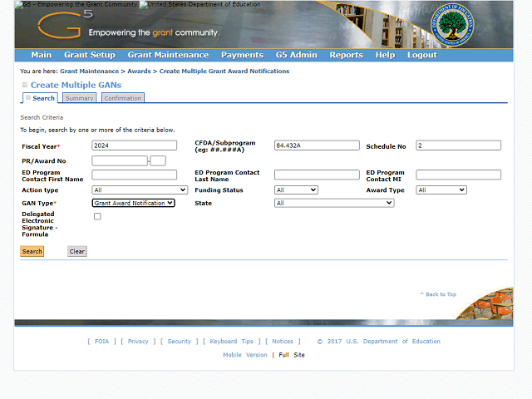This screenshot has width=532, height=399.
Task: Open the Grant Setup menu
Action: point(90,55)
